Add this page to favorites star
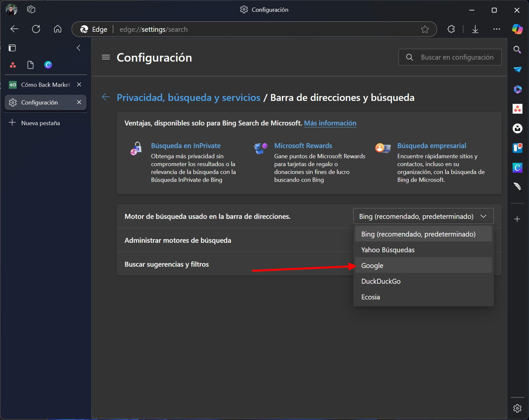The height and width of the screenshot is (420, 529). pyautogui.click(x=425, y=29)
